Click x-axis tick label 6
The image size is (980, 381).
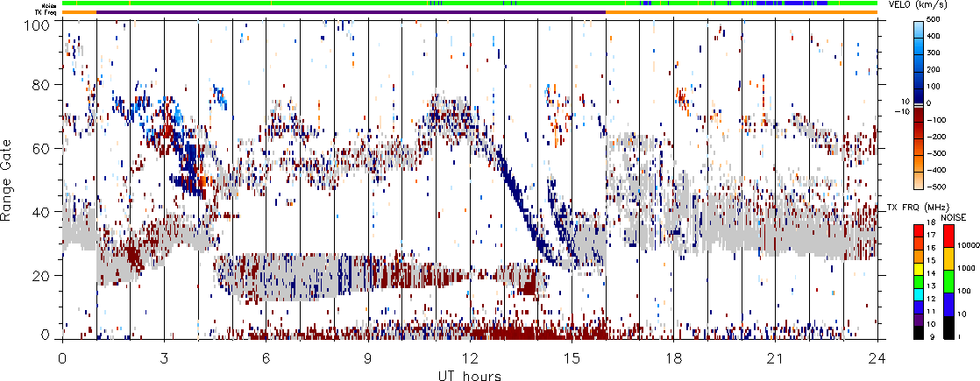click(x=266, y=358)
